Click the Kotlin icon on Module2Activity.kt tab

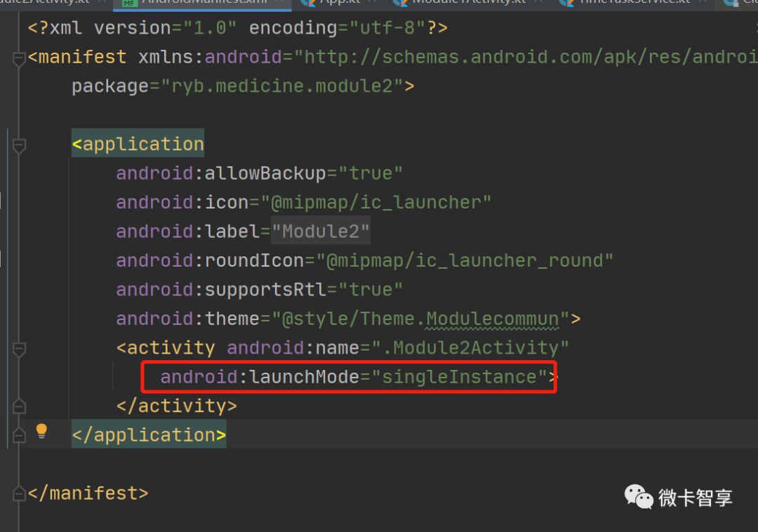tap(3, 4)
